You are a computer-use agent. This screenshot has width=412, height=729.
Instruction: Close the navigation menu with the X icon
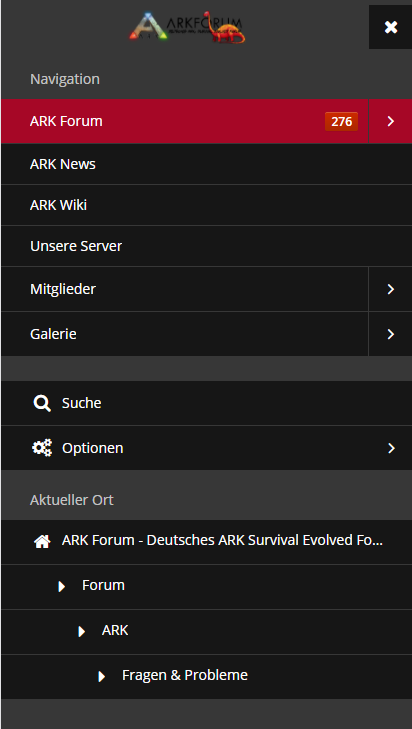391,27
